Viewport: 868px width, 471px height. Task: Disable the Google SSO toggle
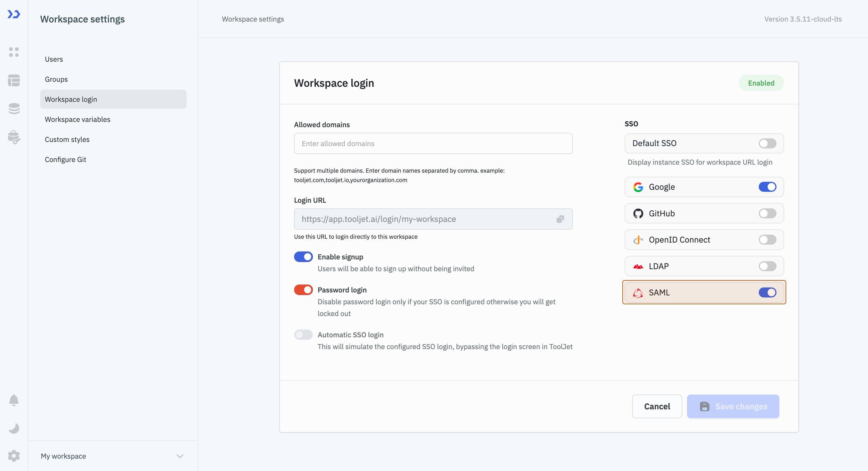click(x=767, y=187)
